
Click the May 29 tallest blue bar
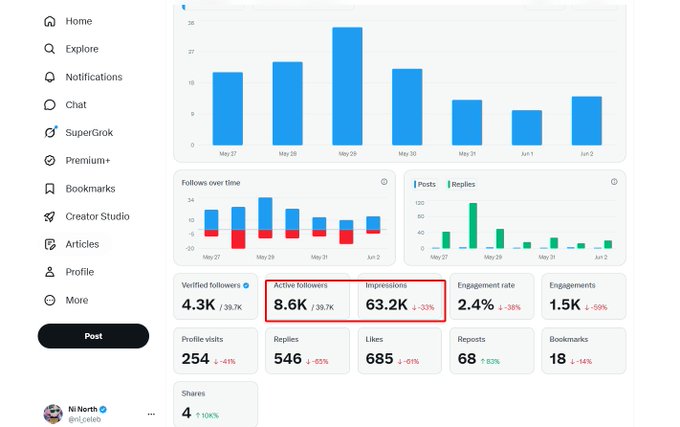(347, 86)
